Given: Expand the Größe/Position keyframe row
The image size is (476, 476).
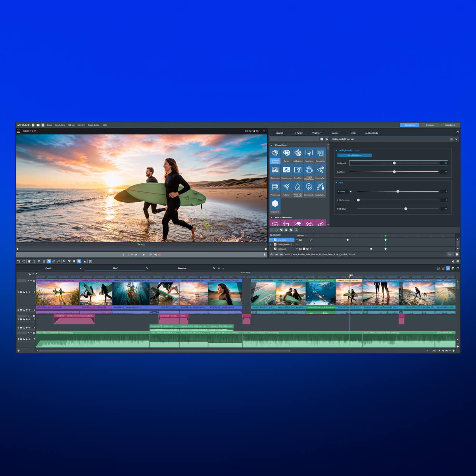Looking at the screenshot, I should point(271,244).
